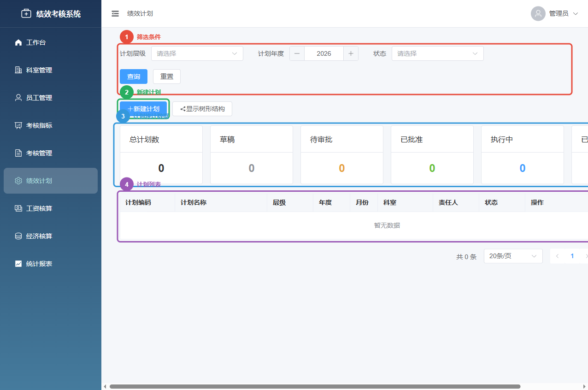Reset filters with the 重置 button
588x390 pixels.
[x=166, y=76]
